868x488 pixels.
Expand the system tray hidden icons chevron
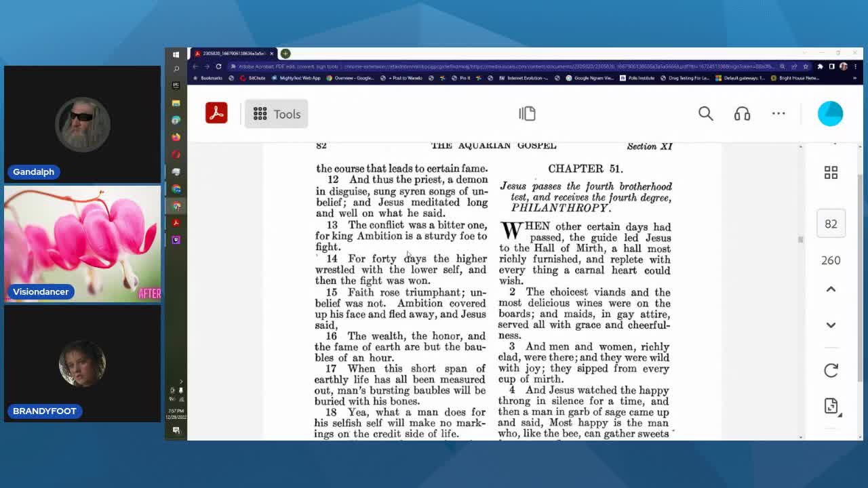pyautogui.click(x=180, y=382)
